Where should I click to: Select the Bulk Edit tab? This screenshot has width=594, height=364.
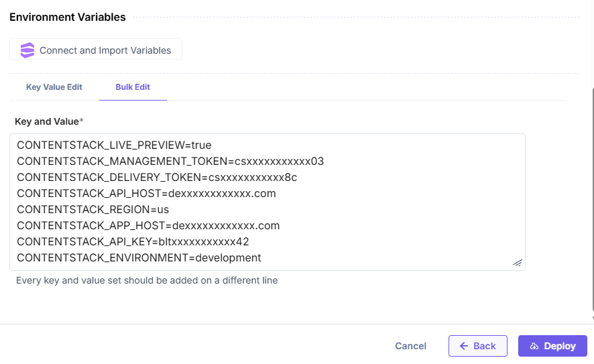133,87
